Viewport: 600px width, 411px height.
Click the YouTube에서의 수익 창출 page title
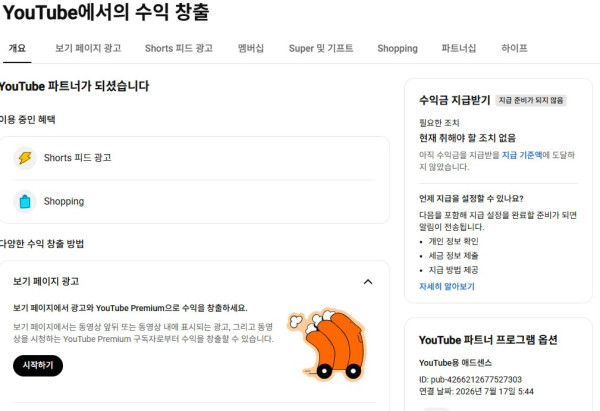106,12
